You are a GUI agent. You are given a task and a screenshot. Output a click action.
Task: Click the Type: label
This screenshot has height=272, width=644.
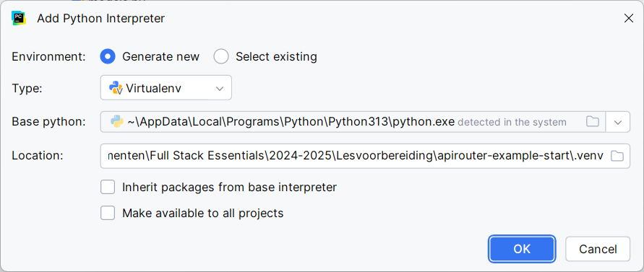(27, 88)
